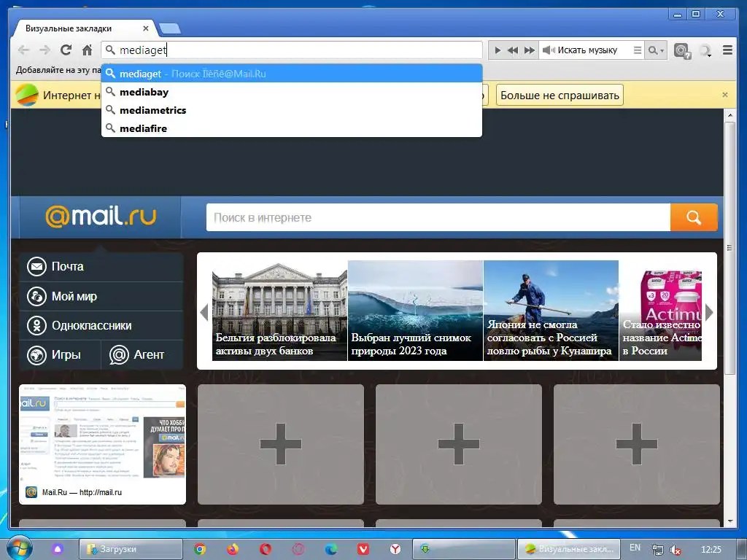Viewport: 747px width, 560px height.
Task: Launch Opera from the taskbar
Action: (x=266, y=549)
